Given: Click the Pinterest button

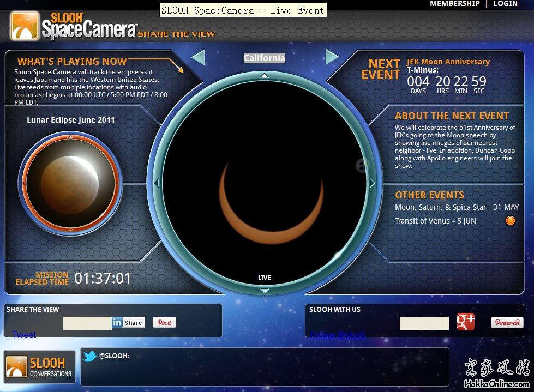Looking at the screenshot, I should (507, 322).
